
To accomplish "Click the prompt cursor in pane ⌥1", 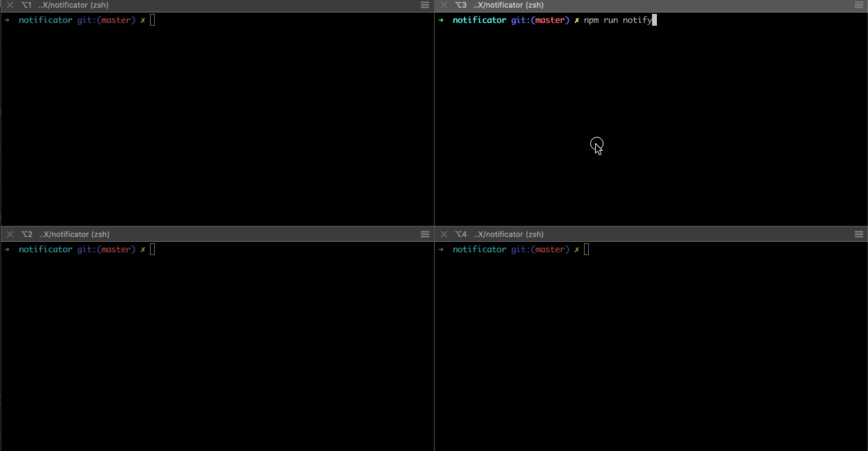I will 153,20.
